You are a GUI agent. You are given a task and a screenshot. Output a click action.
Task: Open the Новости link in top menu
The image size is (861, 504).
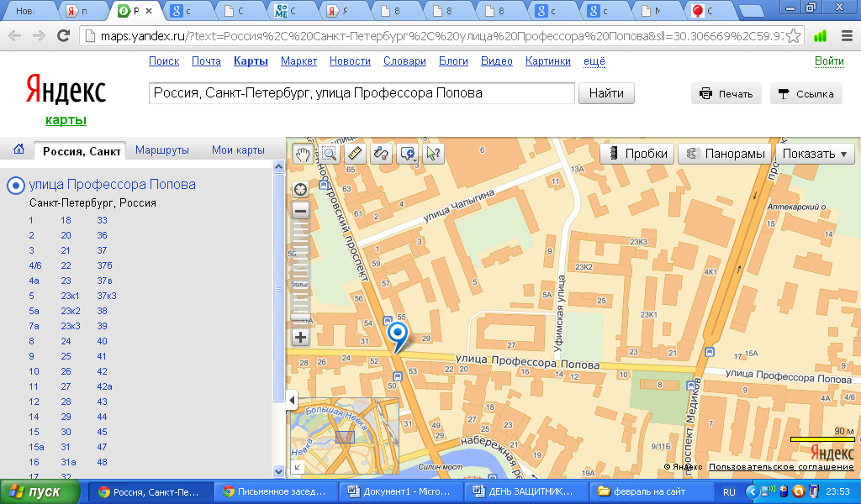click(350, 60)
